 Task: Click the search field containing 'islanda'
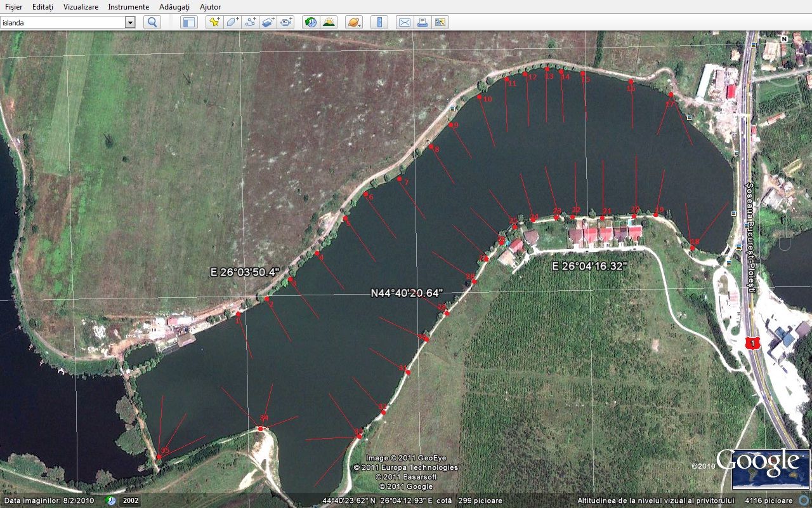coord(62,22)
